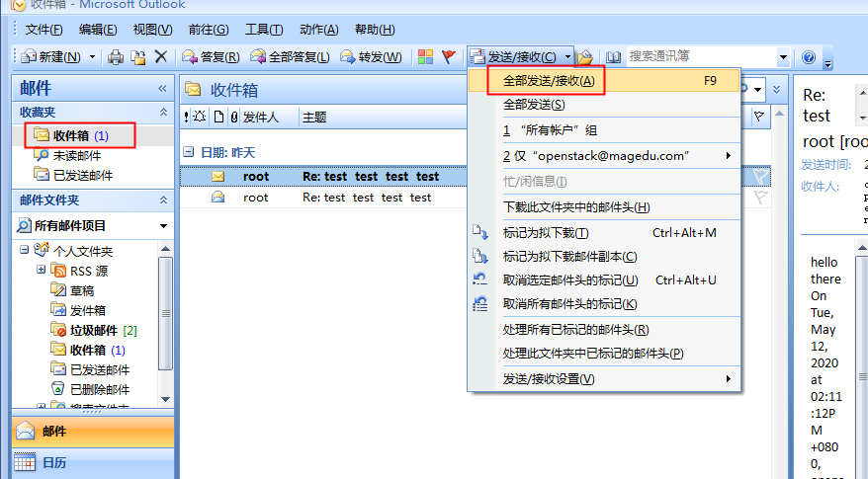
Task: Choose 全部发送/接收(A) from the menu
Action: click(x=604, y=81)
